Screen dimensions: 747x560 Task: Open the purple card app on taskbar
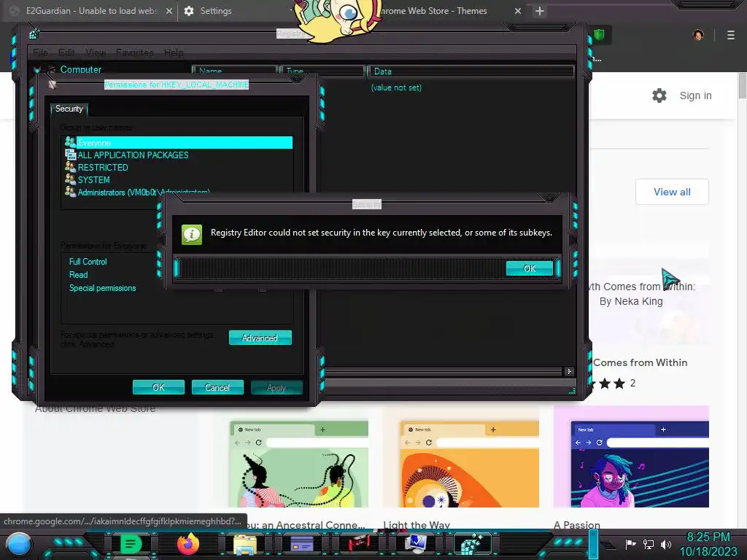coord(302,544)
